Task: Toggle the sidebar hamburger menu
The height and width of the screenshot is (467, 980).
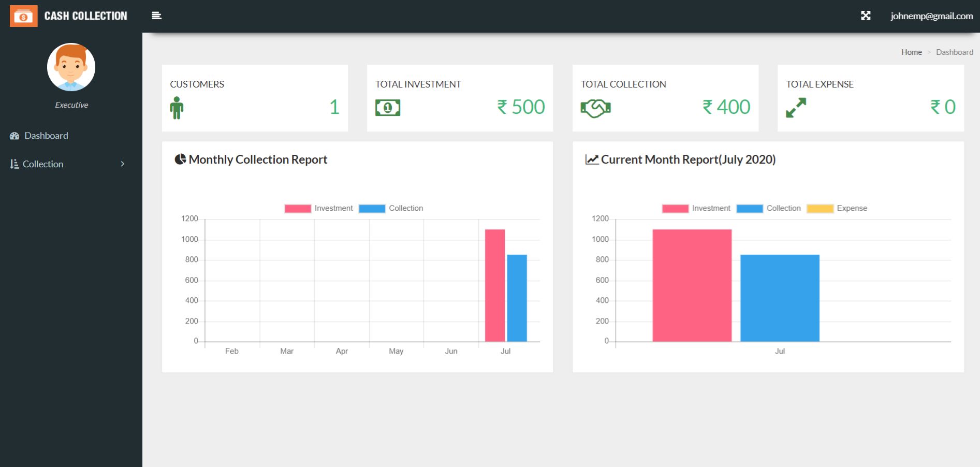Action: [x=156, y=16]
